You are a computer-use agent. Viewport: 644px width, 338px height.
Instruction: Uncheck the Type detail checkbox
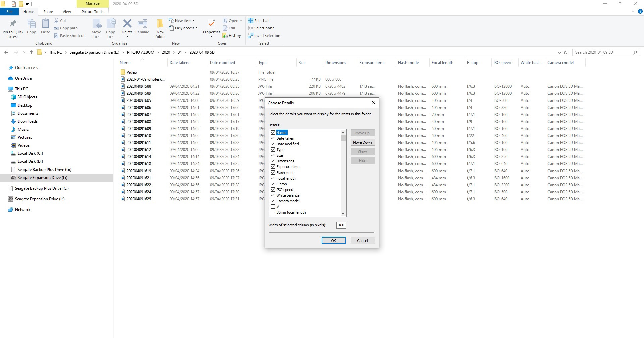[273, 150]
